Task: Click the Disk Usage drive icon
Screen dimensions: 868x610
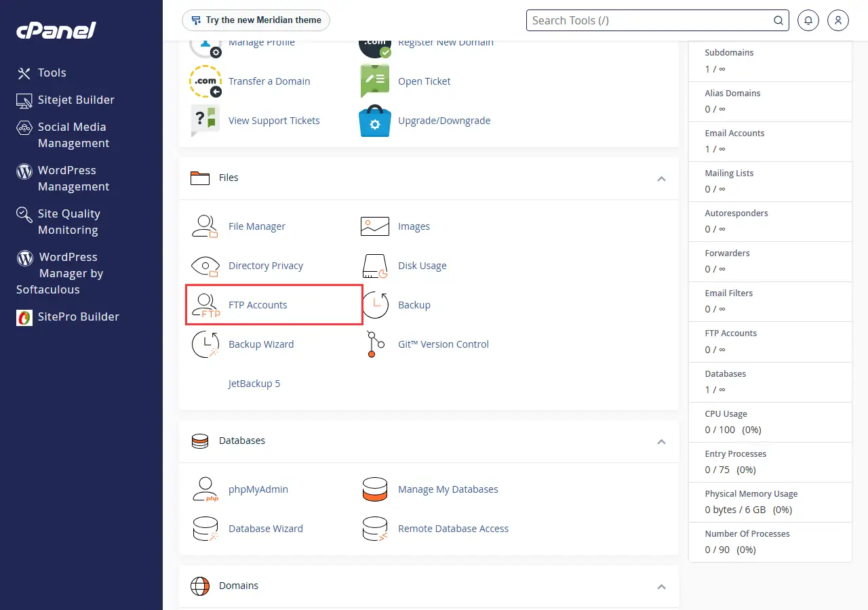Action: click(x=375, y=266)
